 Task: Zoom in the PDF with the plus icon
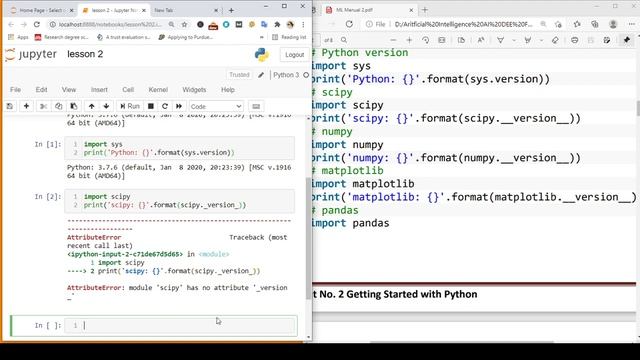(409, 40)
